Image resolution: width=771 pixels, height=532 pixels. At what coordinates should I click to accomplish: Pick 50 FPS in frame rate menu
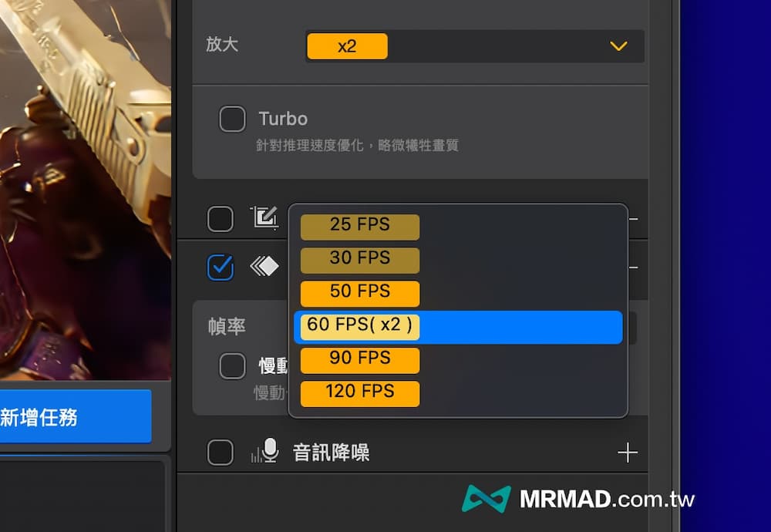(x=360, y=294)
